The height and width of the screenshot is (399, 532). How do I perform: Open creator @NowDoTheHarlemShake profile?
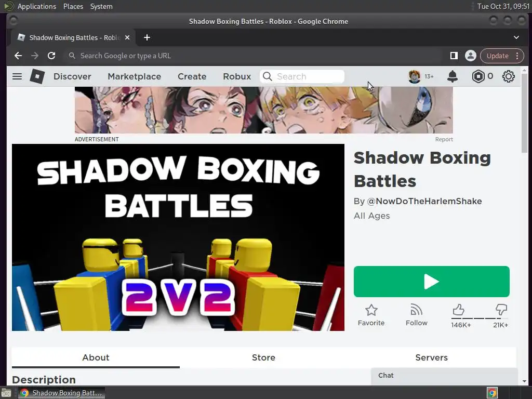click(x=424, y=201)
